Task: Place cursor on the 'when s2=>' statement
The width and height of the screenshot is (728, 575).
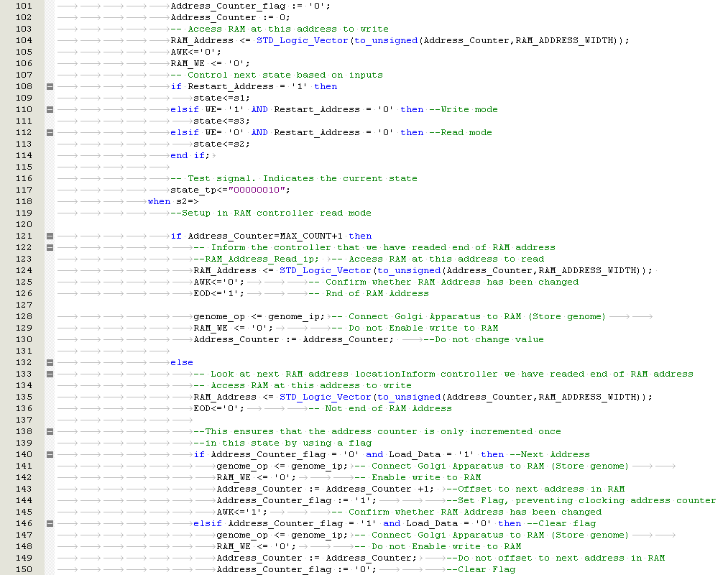Action: coord(172,201)
